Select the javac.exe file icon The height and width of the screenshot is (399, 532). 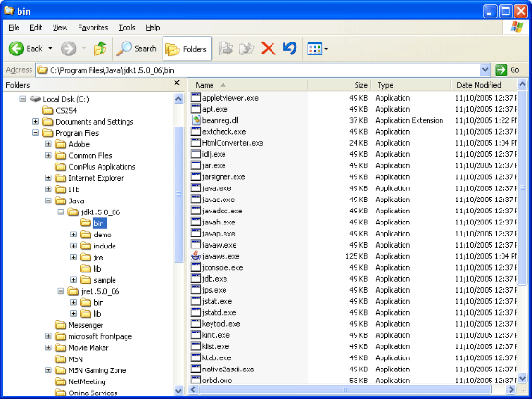(196, 199)
